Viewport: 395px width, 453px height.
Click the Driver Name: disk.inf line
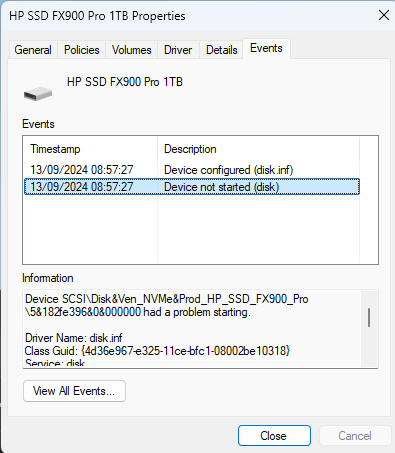click(74, 338)
